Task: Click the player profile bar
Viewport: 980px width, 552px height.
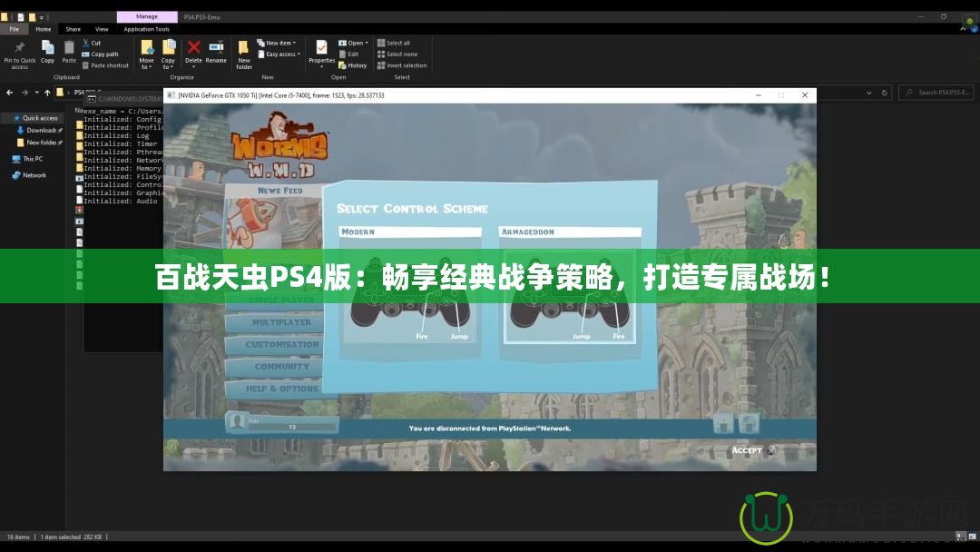Action: [282, 422]
